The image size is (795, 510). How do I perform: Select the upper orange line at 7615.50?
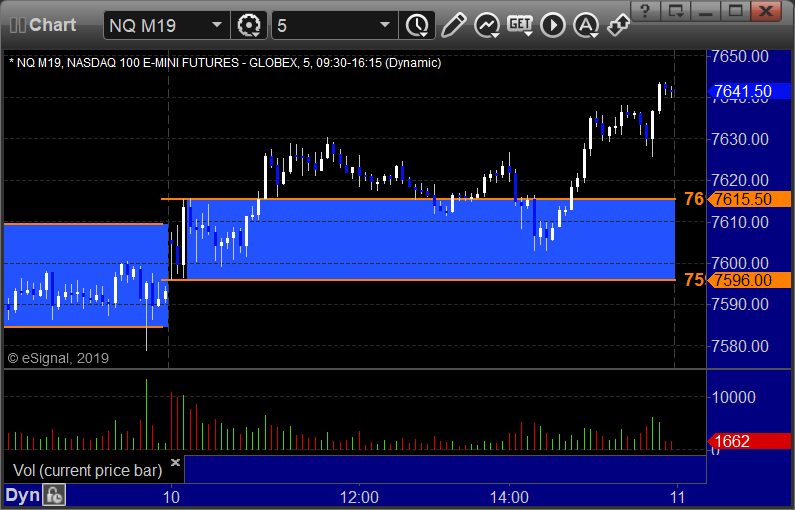(418, 199)
